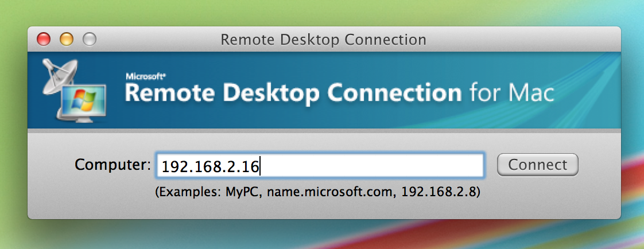Click the Connect button
This screenshot has height=249, width=644.
pyautogui.click(x=537, y=165)
